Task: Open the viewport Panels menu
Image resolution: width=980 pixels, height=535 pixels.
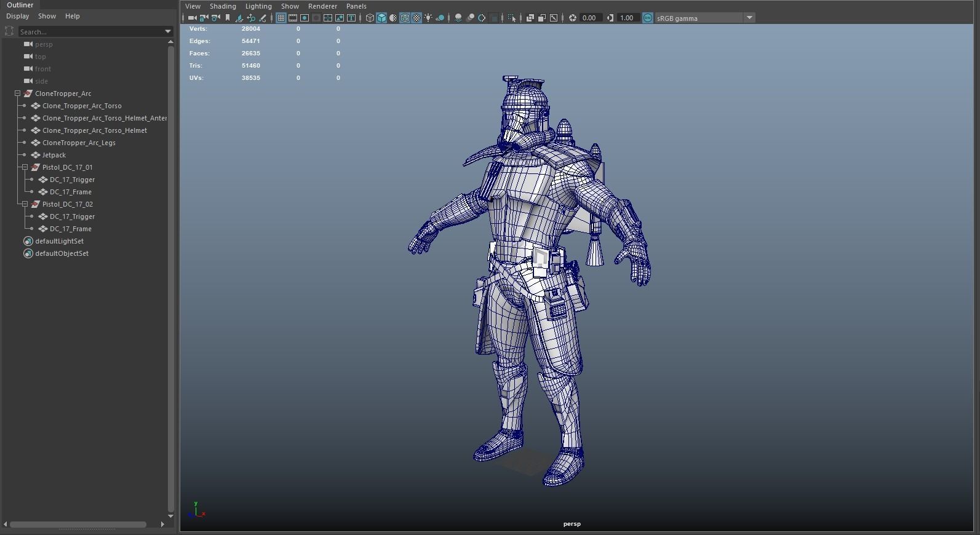Action: 356,6
